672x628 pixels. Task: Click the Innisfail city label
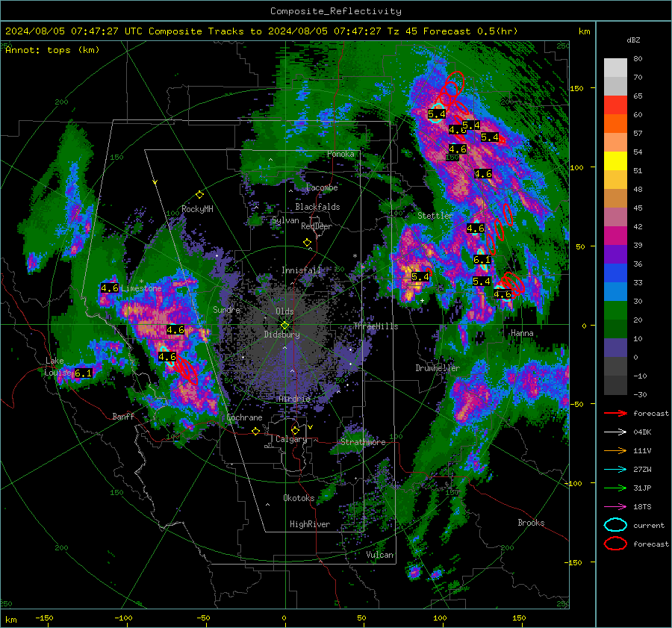click(x=302, y=270)
